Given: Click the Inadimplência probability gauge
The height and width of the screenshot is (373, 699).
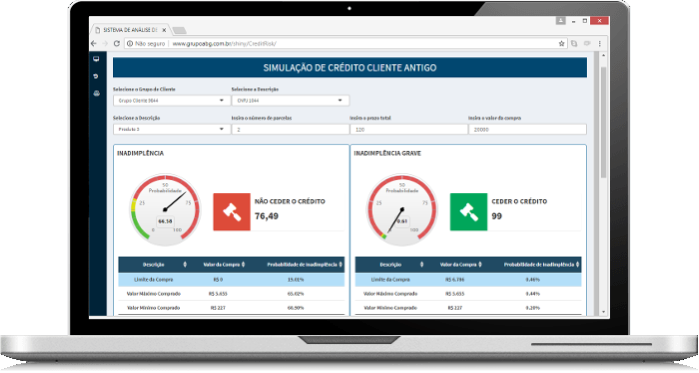Looking at the screenshot, I should point(165,210).
